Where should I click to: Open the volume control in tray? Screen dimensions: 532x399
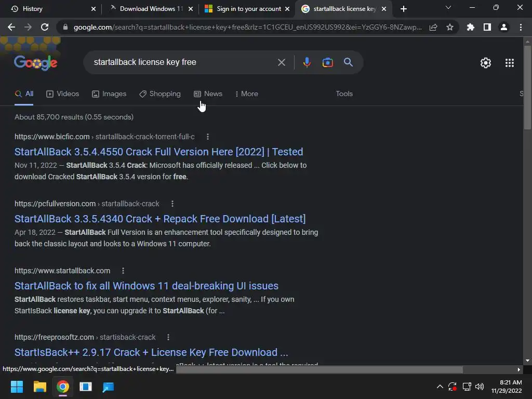[480, 387]
